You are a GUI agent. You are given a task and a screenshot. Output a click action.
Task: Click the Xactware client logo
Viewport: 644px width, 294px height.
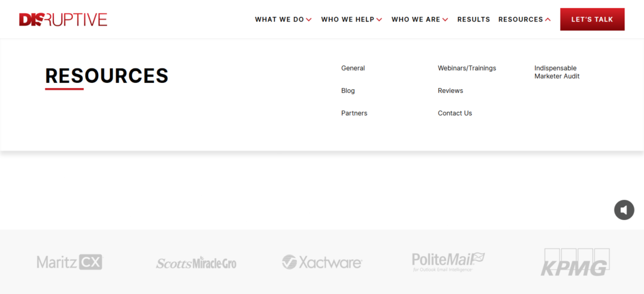322,262
